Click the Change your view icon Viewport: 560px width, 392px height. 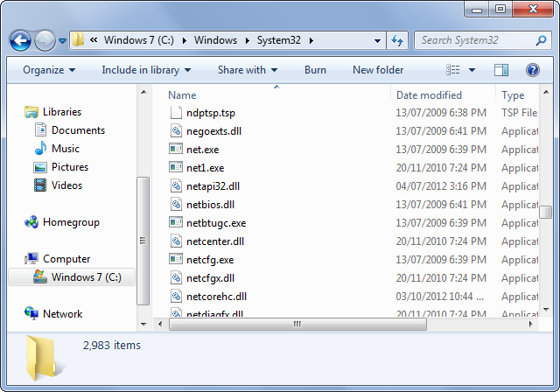click(453, 70)
